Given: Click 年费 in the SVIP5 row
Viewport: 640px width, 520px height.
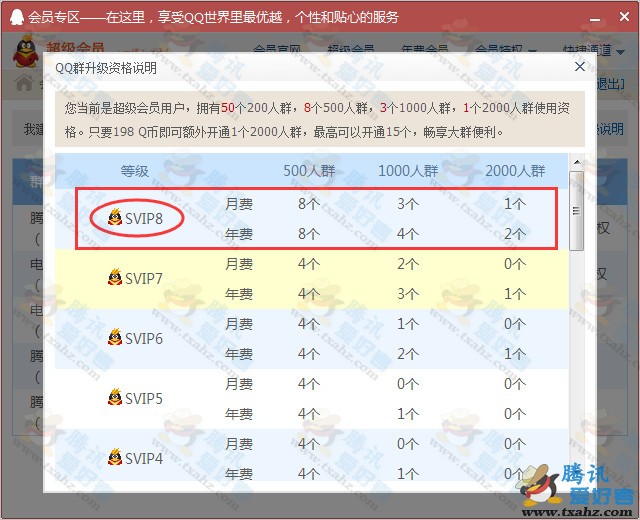Looking at the screenshot, I should 239,414.
